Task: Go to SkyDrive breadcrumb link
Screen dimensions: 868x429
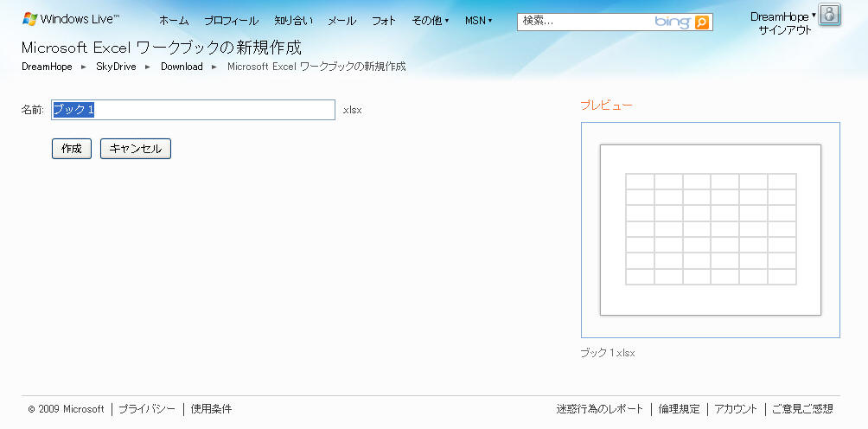Action: pos(116,67)
